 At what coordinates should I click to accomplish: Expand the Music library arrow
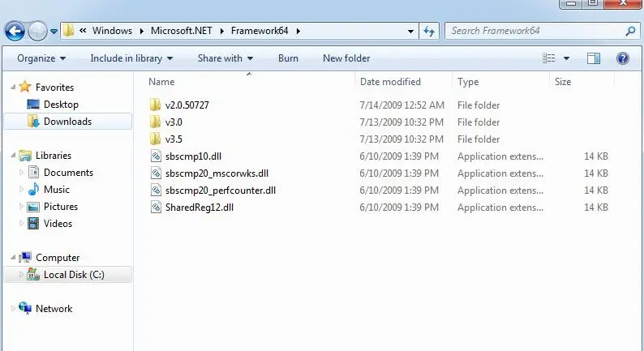click(x=21, y=189)
